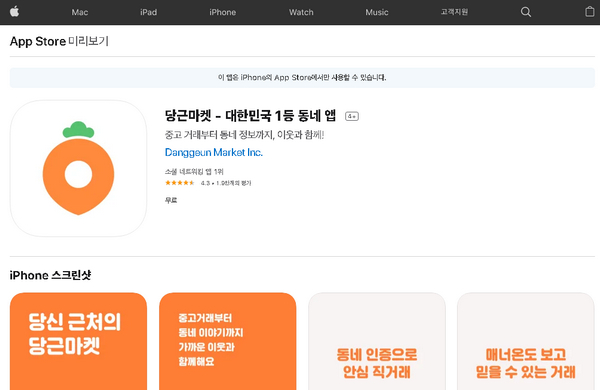Screen dimensions: 600x390
Task: Click the app title 당근마켓 - 대한민국 1등 동네 앱
Action: tap(250, 116)
